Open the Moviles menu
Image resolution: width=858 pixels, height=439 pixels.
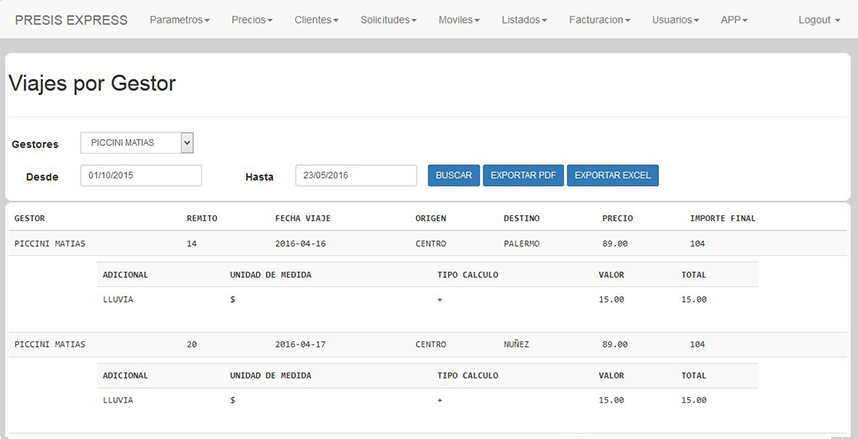[459, 20]
